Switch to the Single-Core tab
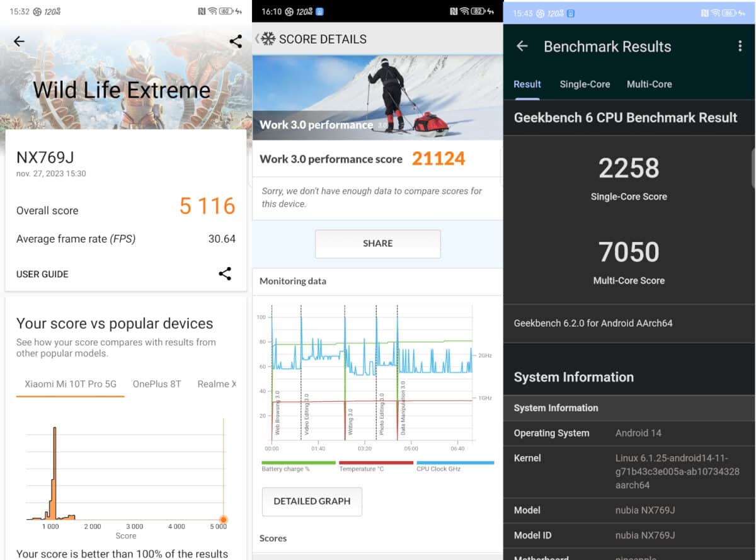Viewport: 756px width, 560px height. [585, 84]
